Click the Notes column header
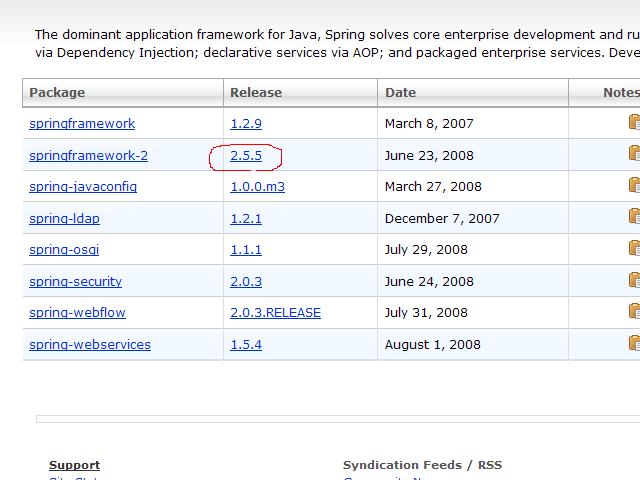The height and width of the screenshot is (480, 640). pyautogui.click(x=604, y=93)
